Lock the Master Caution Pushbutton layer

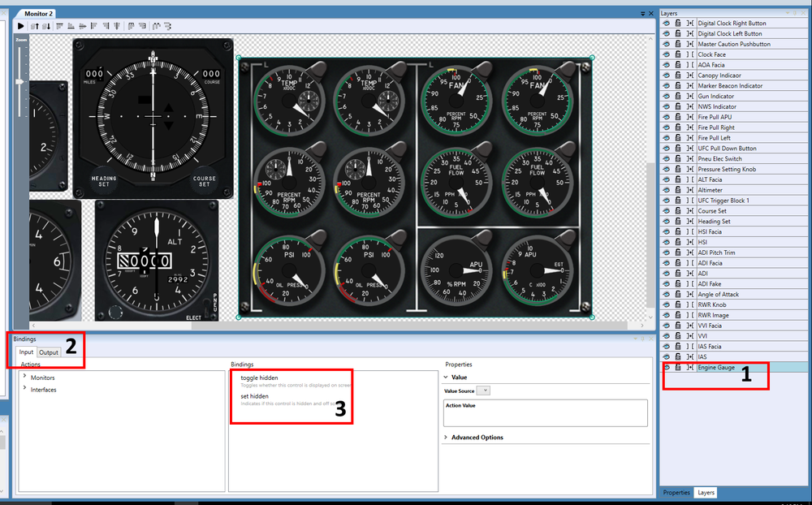tap(678, 45)
